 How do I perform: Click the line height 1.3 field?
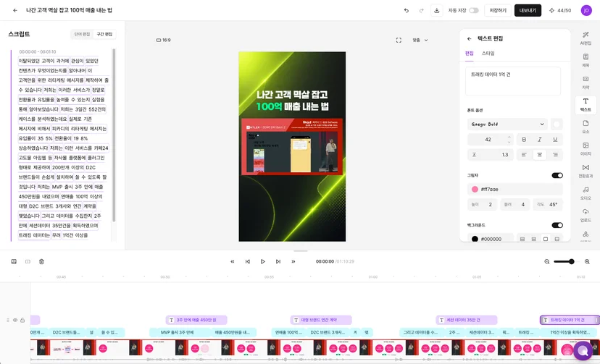pyautogui.click(x=490, y=155)
